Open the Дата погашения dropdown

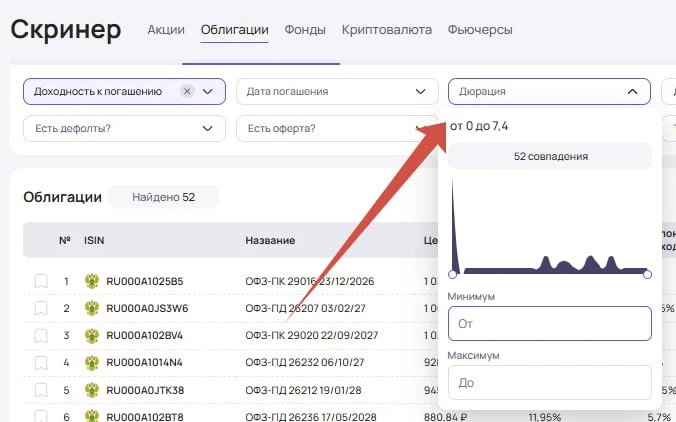(337, 91)
